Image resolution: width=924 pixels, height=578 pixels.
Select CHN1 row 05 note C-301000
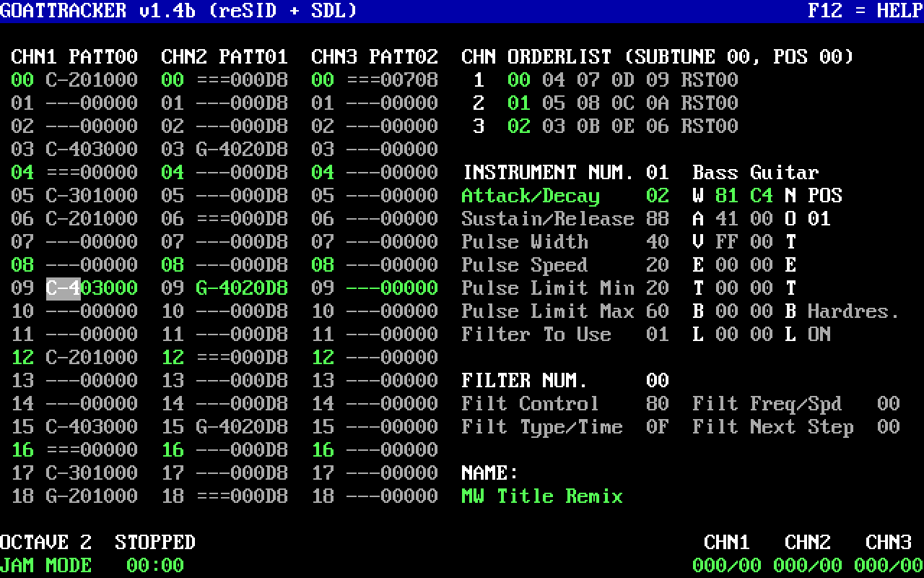tap(92, 196)
